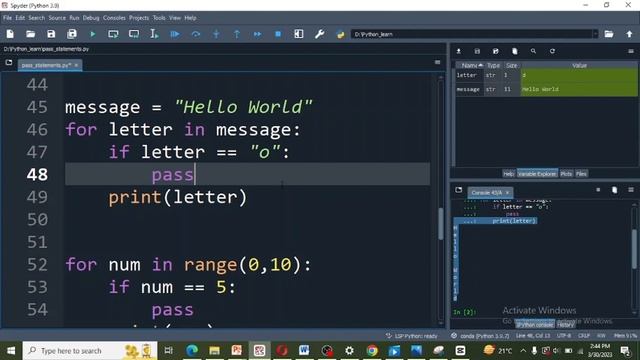Click the console vertical scrollbar

(x=634, y=250)
